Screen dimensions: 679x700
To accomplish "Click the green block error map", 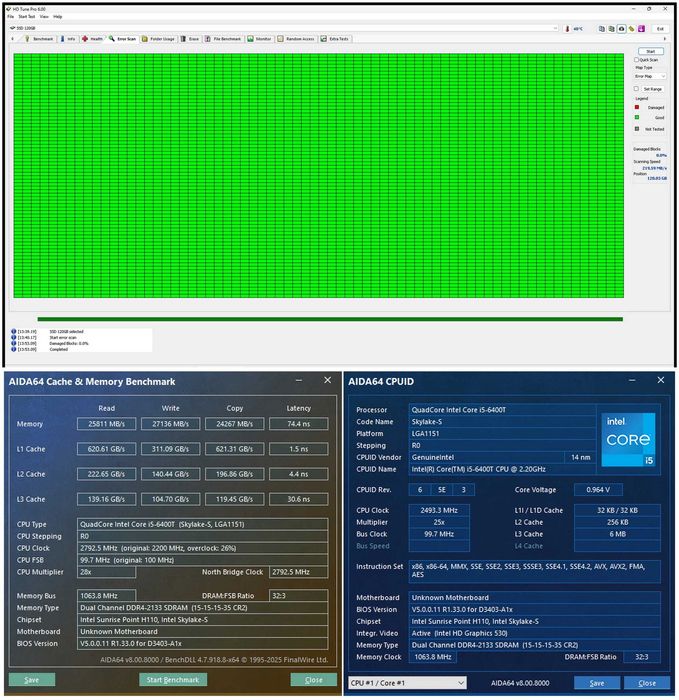I will click(x=319, y=175).
